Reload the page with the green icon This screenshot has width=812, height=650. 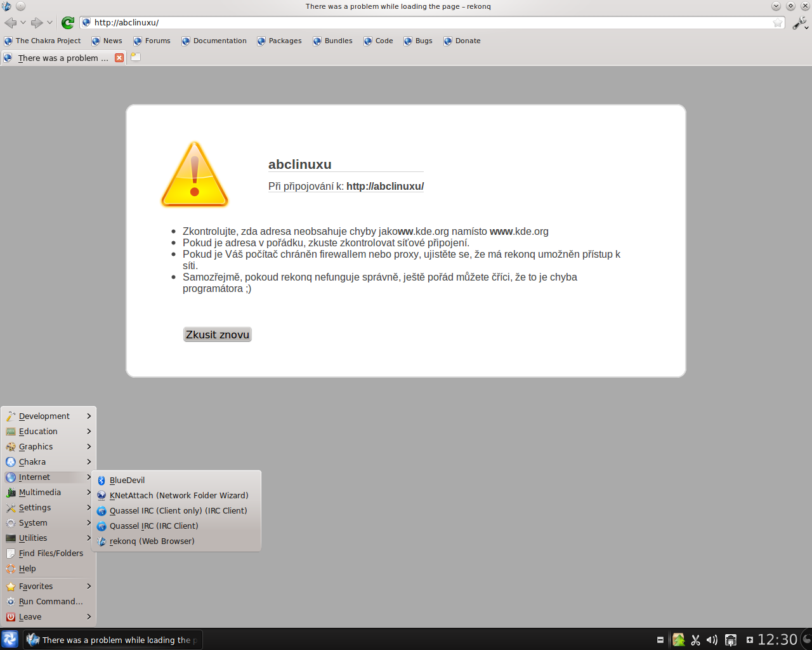pyautogui.click(x=68, y=23)
